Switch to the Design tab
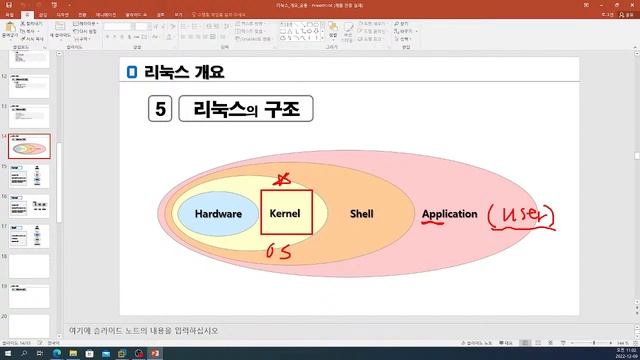640x360 pixels. (62, 15)
